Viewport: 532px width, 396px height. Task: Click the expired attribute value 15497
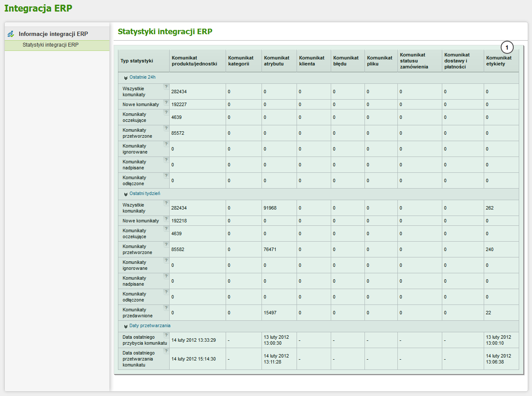tap(270, 313)
